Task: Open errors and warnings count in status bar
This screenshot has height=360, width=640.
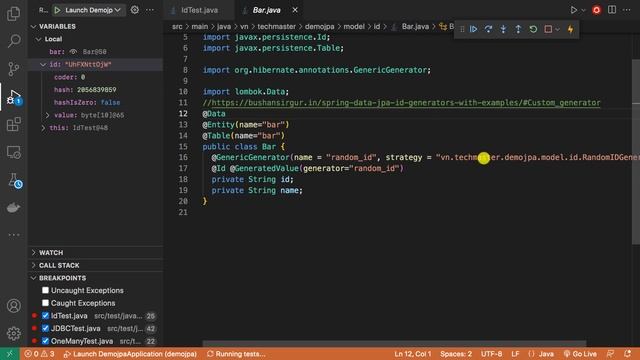Action: 39,354
